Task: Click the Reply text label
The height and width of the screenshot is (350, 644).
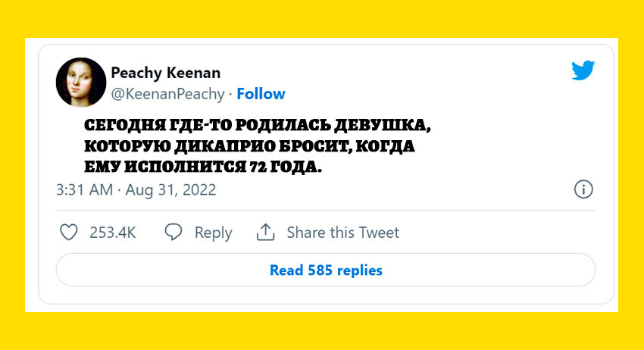Action: [x=213, y=233]
